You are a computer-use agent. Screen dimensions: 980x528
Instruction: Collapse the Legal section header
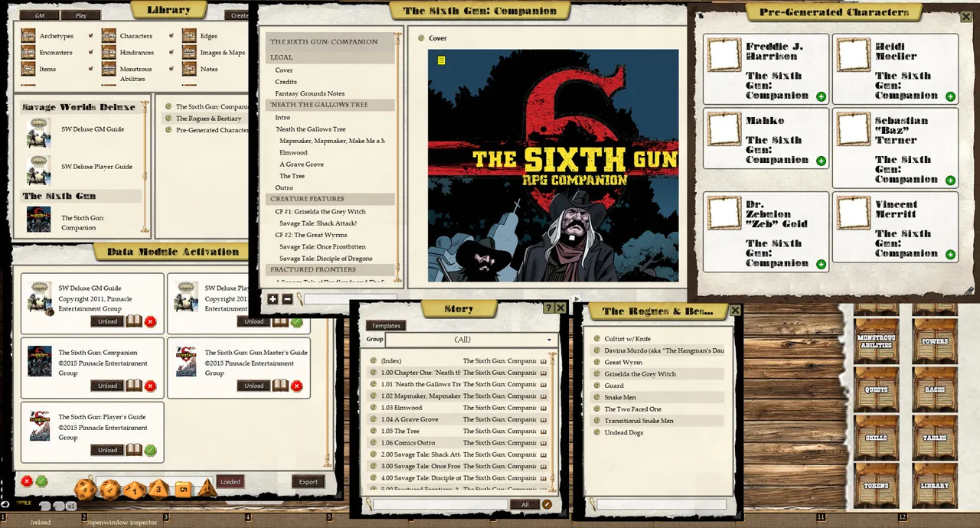click(330, 57)
